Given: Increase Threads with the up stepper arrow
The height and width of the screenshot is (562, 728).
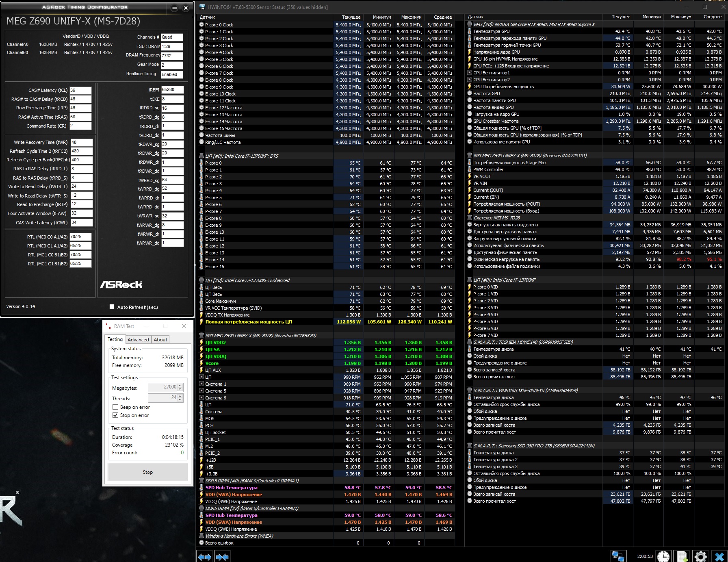Looking at the screenshot, I should pos(180,396).
